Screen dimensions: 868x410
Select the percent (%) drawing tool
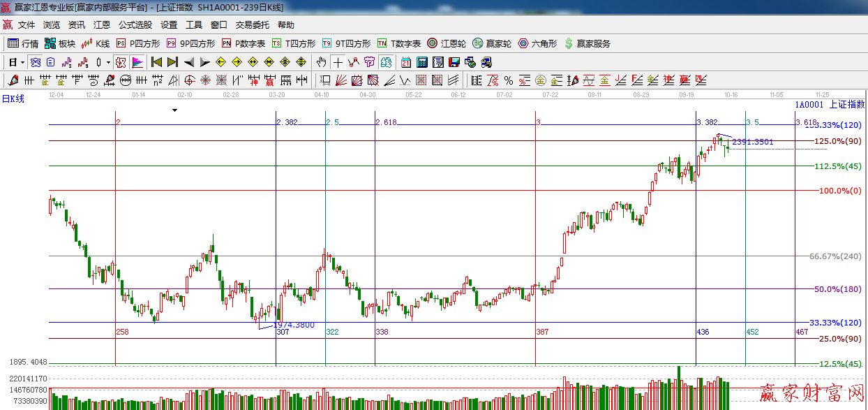tap(508, 80)
